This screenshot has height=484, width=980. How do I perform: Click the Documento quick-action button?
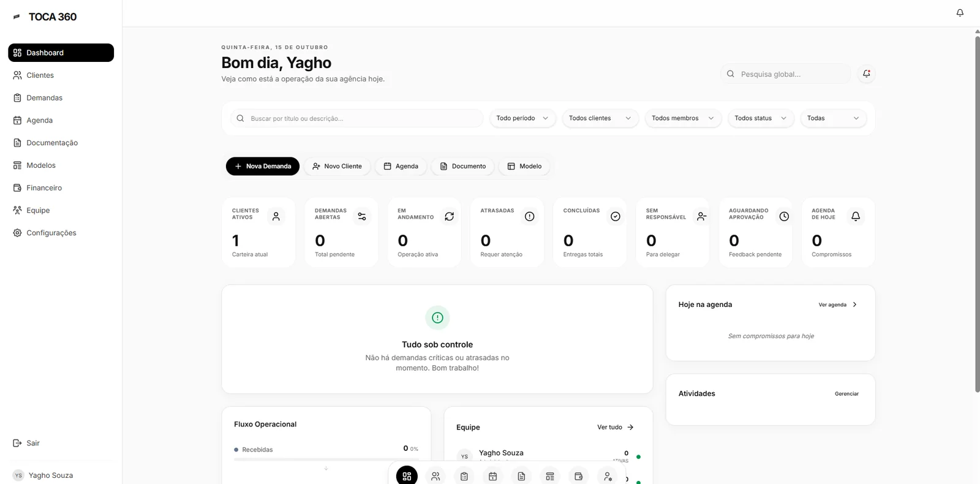point(462,166)
